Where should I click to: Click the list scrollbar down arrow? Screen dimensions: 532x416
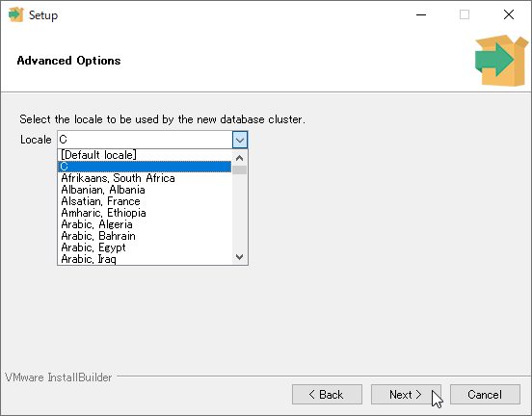[x=240, y=257]
